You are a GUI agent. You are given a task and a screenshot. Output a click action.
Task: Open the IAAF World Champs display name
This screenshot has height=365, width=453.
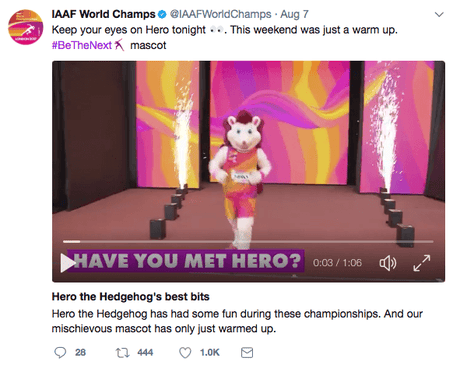(104, 14)
